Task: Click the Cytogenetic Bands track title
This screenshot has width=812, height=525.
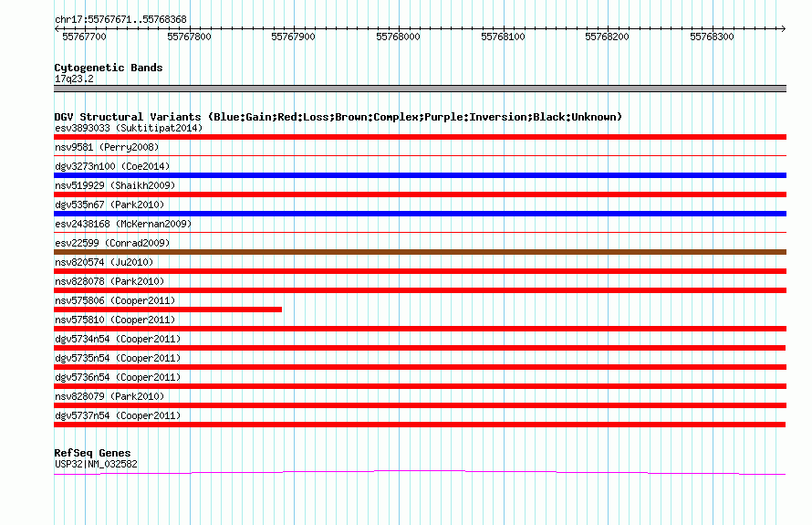Action: pos(109,68)
